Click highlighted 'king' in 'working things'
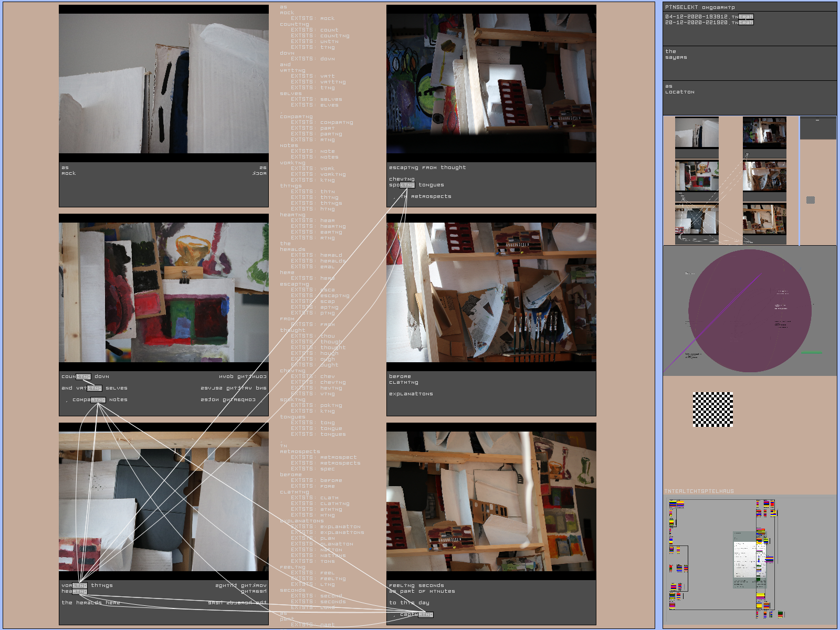The image size is (840, 630). [x=80, y=585]
